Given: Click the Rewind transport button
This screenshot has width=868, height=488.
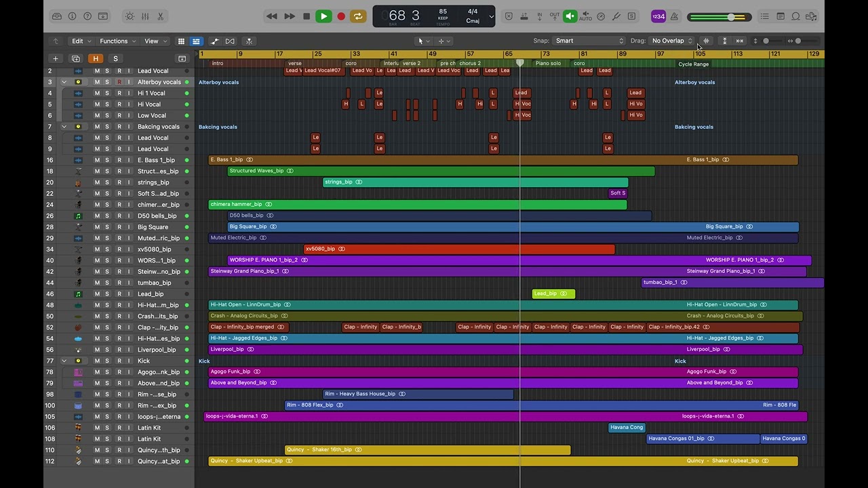Looking at the screenshot, I should click(272, 16).
